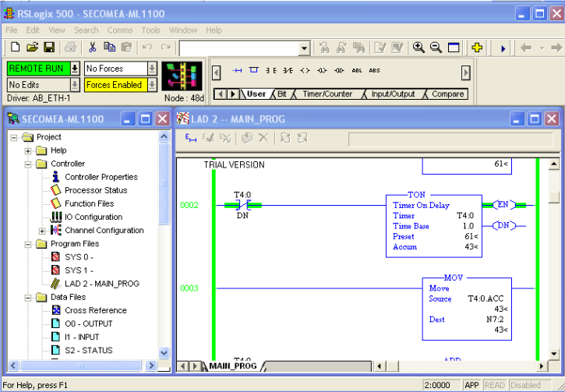Insert Output Energize coil instruction
The image size is (565, 392).
click(305, 71)
